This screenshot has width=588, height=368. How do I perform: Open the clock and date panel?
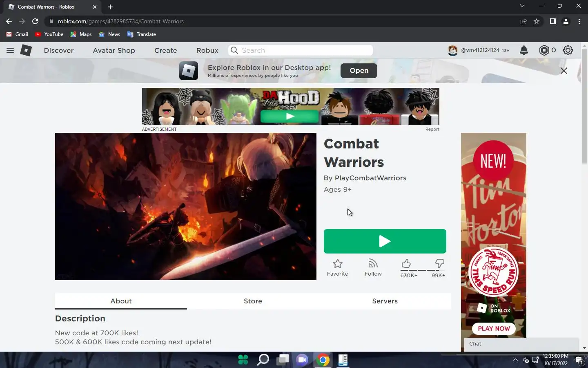pos(556,360)
